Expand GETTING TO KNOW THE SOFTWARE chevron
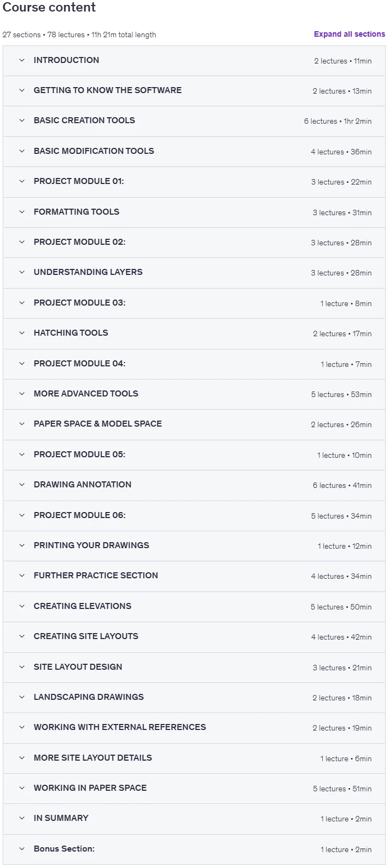This screenshot has height=868, width=389. coord(22,90)
